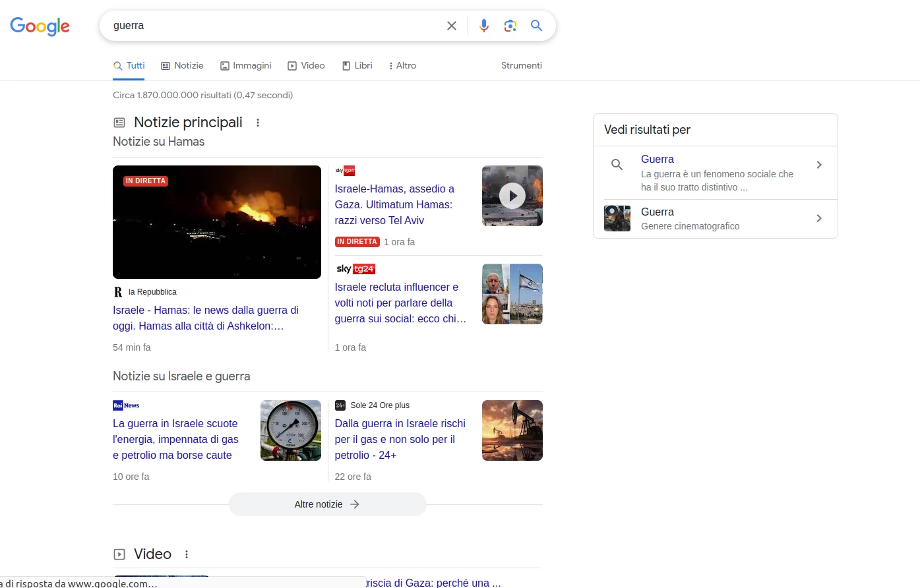Open the Immagini tab

245,65
